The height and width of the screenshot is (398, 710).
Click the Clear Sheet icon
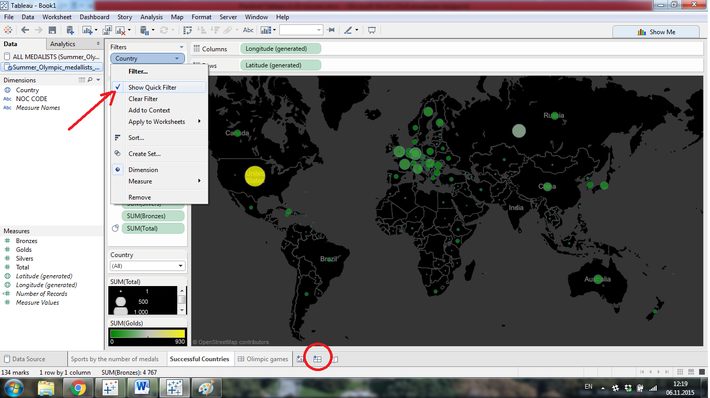[120, 30]
